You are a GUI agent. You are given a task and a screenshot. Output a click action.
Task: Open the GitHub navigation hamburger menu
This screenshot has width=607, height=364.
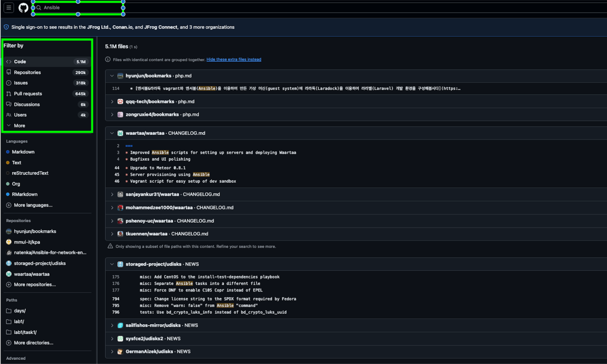coord(9,8)
